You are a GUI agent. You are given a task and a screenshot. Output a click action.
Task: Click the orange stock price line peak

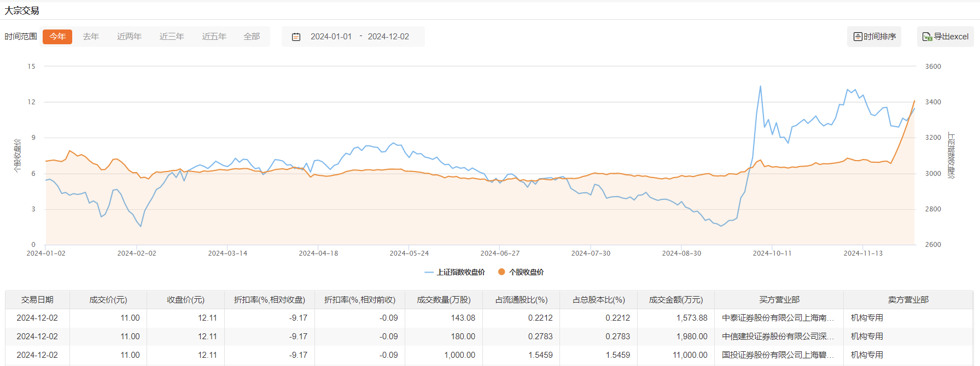(x=914, y=101)
